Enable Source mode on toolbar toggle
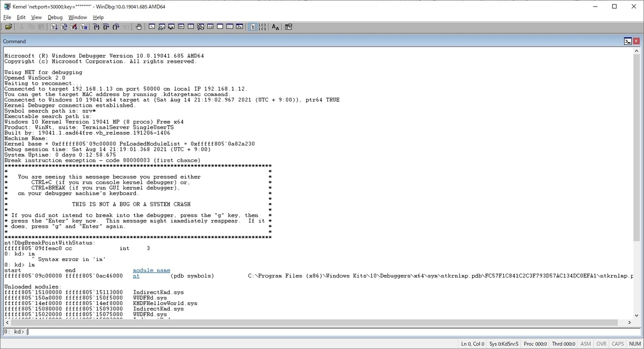This screenshot has height=349, width=644. tap(253, 26)
